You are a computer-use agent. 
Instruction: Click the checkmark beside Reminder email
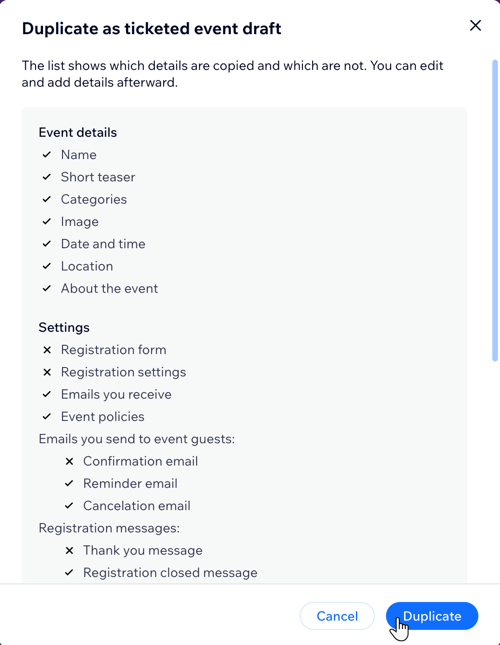(69, 483)
